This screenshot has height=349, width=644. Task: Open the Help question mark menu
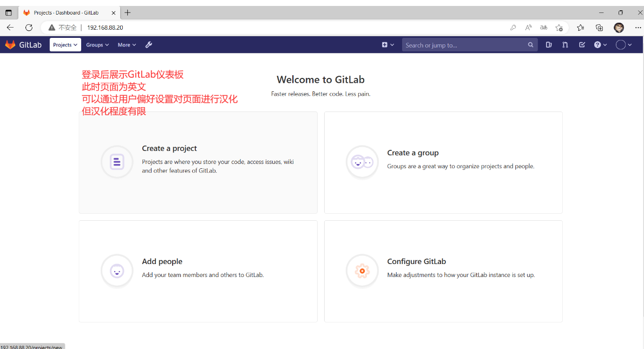pos(600,45)
